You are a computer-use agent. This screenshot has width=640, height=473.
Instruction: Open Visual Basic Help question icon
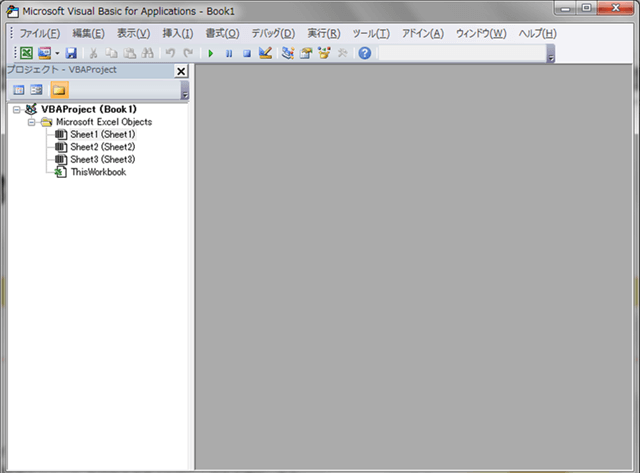365,53
